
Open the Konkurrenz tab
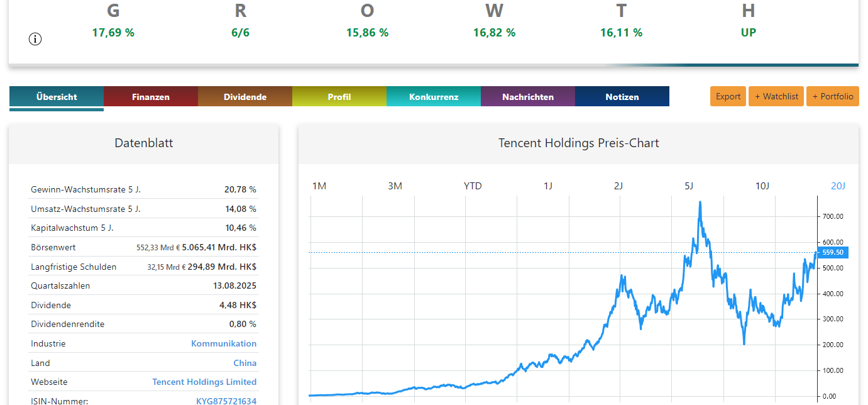click(x=434, y=97)
